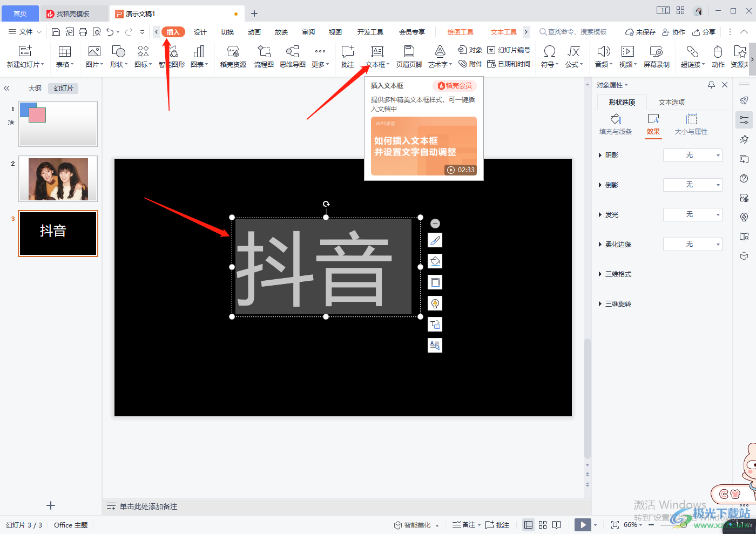
Task: Click the 文本框 text box tool
Action: [377, 57]
